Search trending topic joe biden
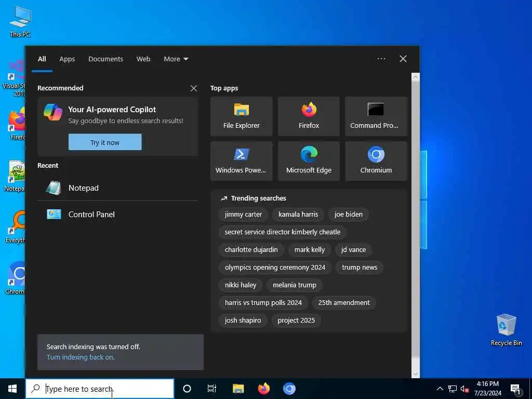The height and width of the screenshot is (399, 532). [349, 215]
